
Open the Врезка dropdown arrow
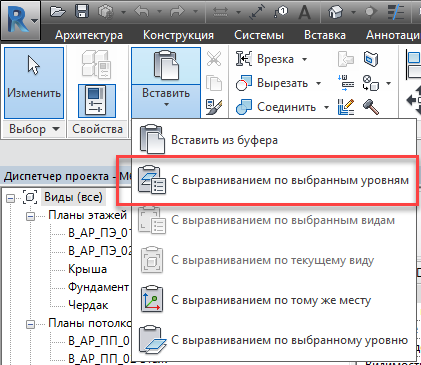coord(304,59)
